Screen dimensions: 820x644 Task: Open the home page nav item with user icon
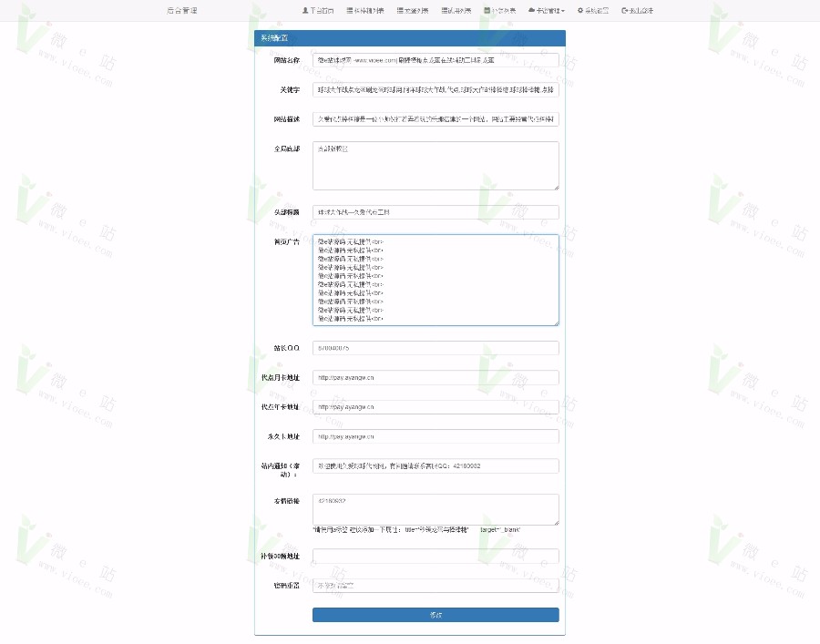318,10
